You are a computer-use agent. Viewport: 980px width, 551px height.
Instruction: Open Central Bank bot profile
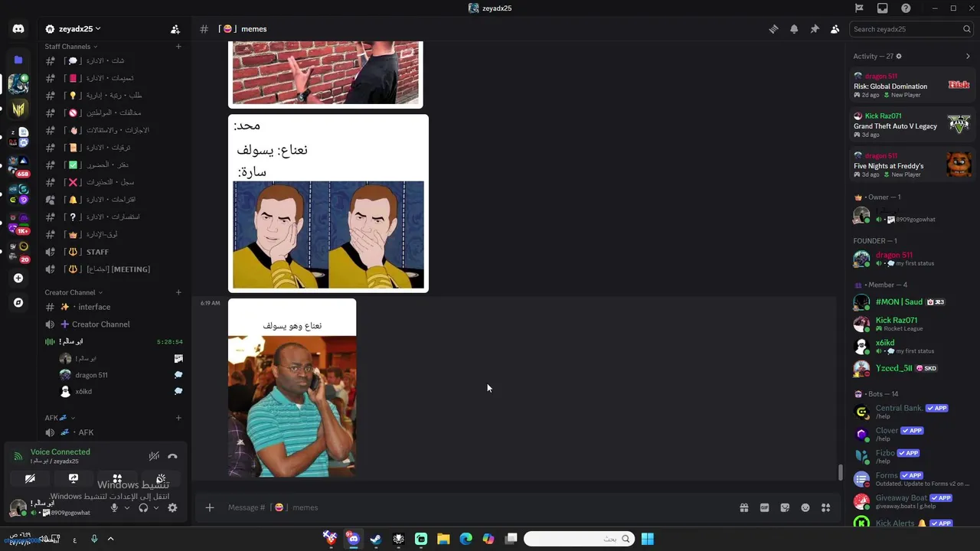[x=913, y=412]
